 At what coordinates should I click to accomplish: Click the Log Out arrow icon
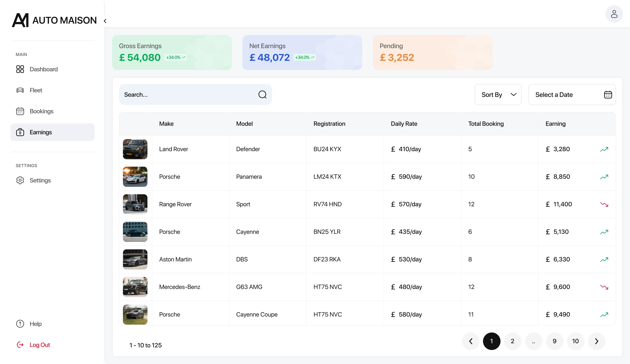click(x=20, y=345)
